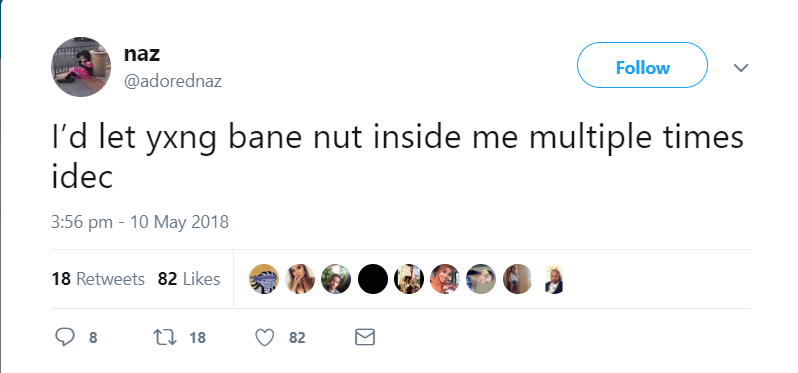
Task: View the 18 Retweets list
Action: pos(98,279)
